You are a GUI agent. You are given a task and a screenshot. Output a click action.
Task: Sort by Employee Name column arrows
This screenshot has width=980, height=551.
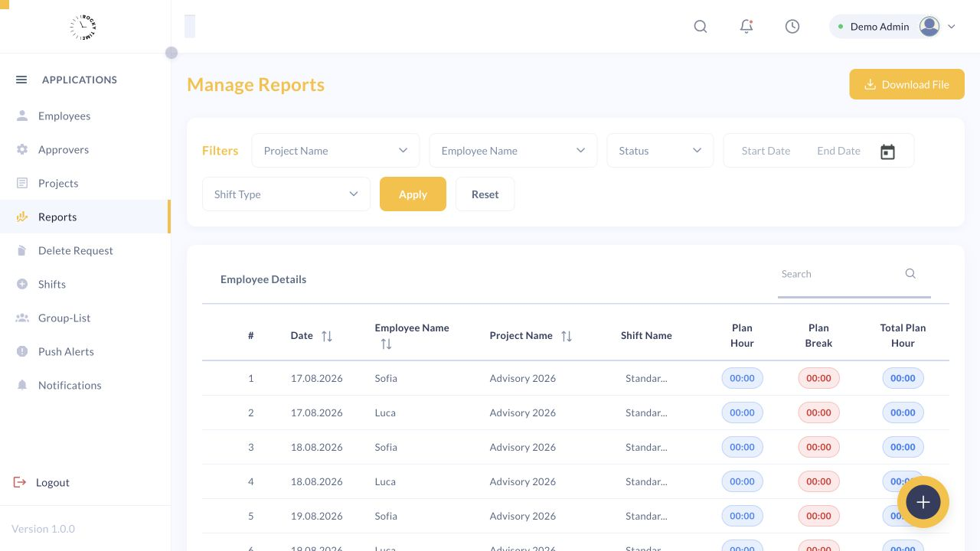[x=386, y=344]
